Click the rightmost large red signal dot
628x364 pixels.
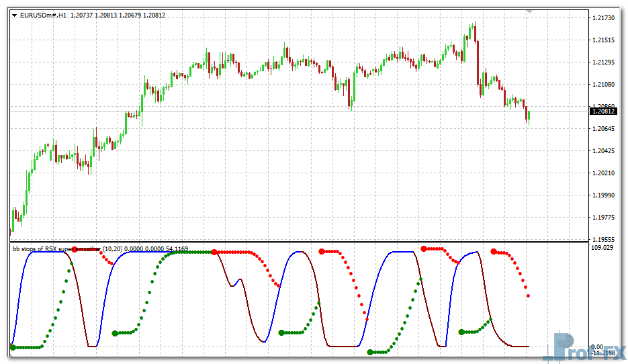(x=494, y=251)
